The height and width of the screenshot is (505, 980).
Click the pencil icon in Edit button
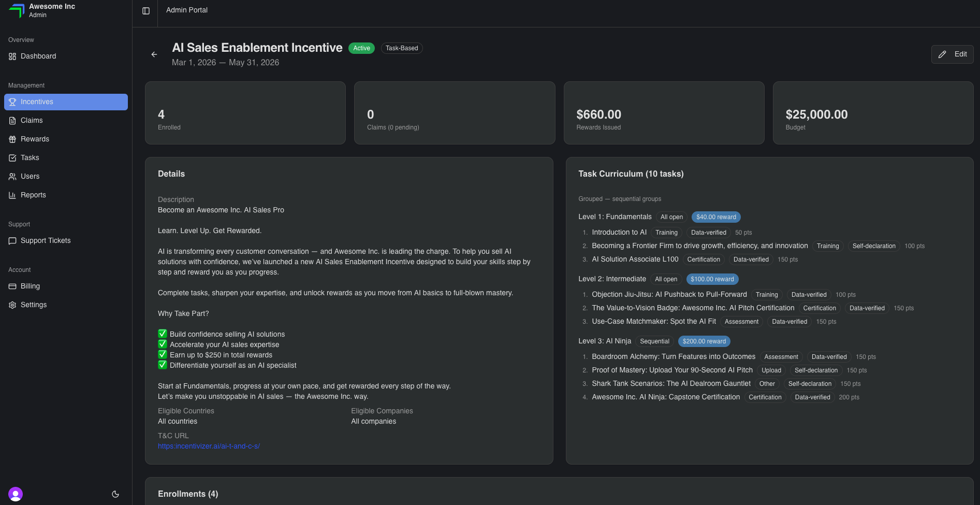tap(942, 54)
